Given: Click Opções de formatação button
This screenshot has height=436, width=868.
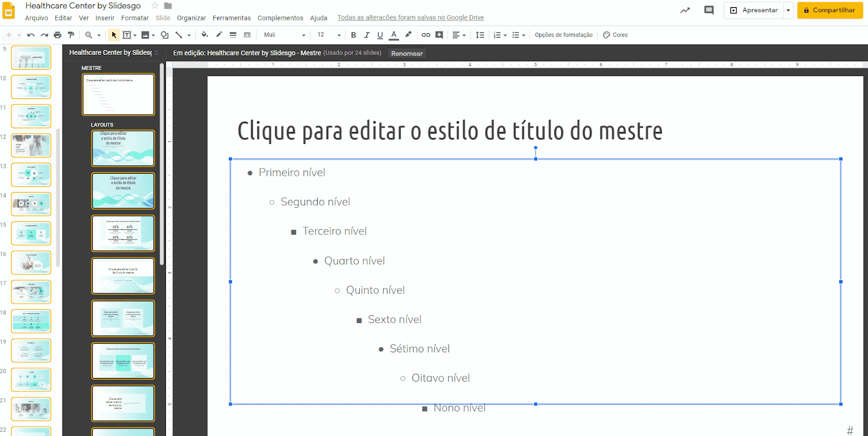Looking at the screenshot, I should [x=564, y=35].
